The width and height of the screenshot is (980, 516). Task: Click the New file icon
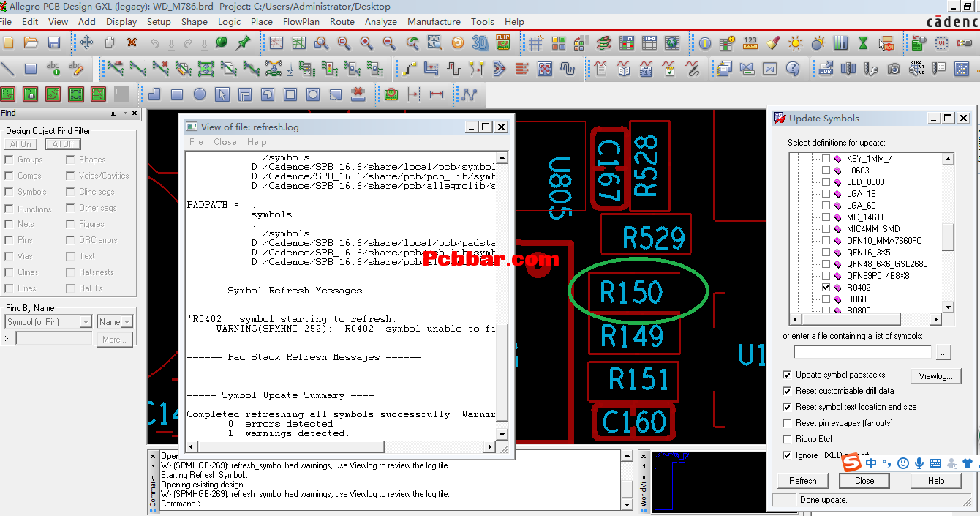(7, 42)
